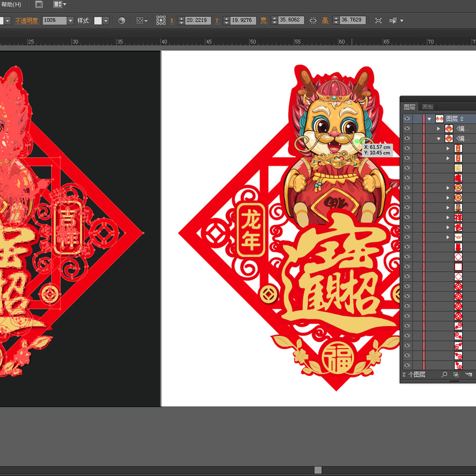This screenshot has height=476, width=476.
Task: Click the Make/Release Clipping Mask icon
Action: click(456, 374)
